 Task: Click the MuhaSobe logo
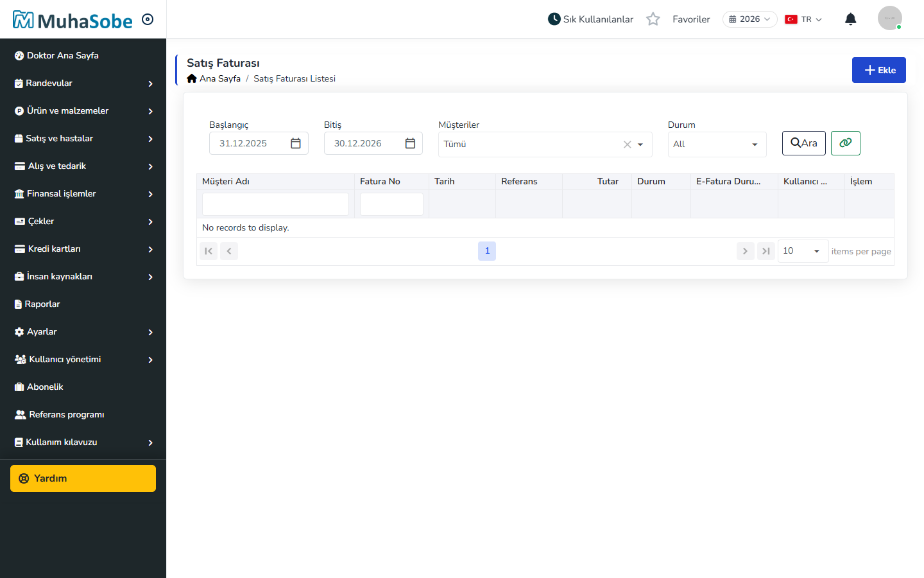tap(73, 20)
